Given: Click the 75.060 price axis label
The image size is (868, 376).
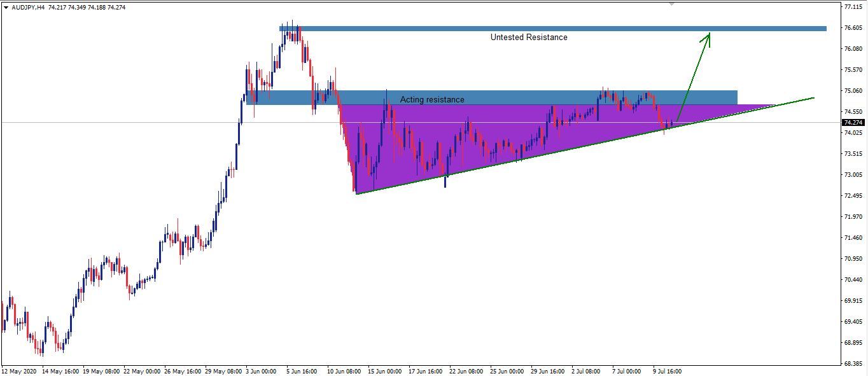Looking at the screenshot, I should point(853,91).
